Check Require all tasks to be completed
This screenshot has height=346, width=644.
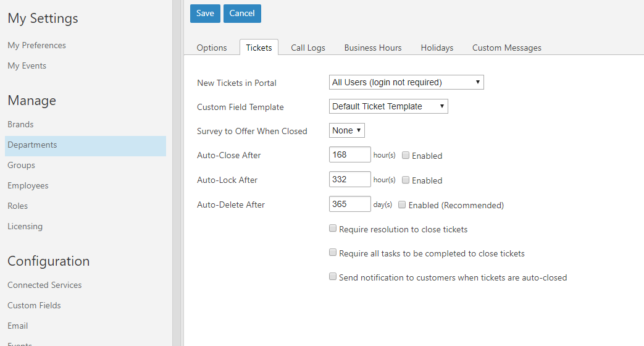click(333, 253)
